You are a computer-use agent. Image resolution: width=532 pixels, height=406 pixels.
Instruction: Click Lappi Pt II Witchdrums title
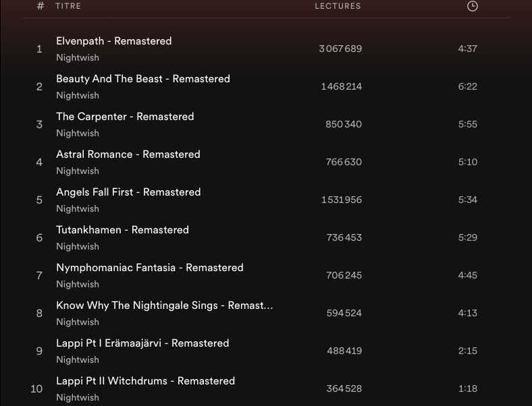145,381
